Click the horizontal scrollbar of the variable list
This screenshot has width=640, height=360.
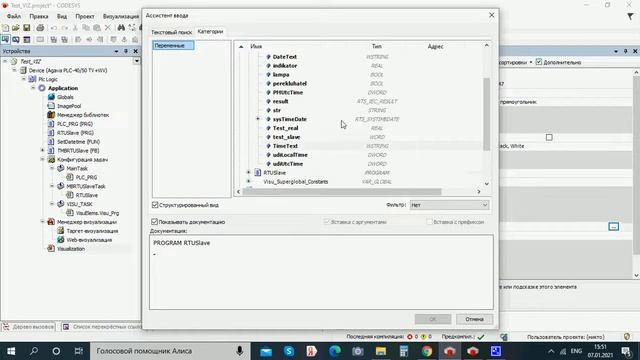pos(342,191)
